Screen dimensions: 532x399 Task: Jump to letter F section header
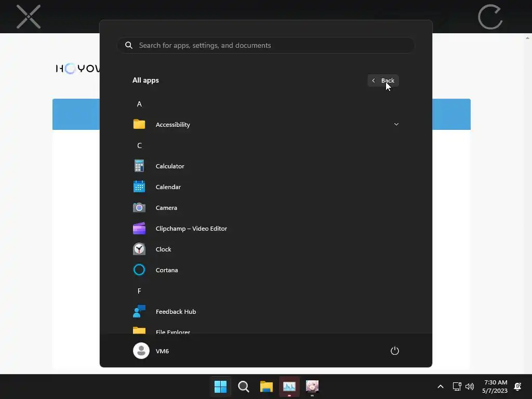click(139, 291)
